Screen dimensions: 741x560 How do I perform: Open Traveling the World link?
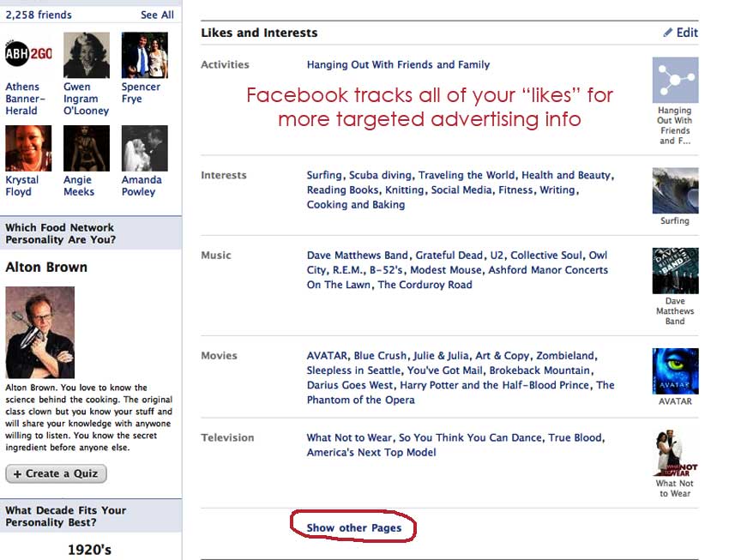coord(467,175)
